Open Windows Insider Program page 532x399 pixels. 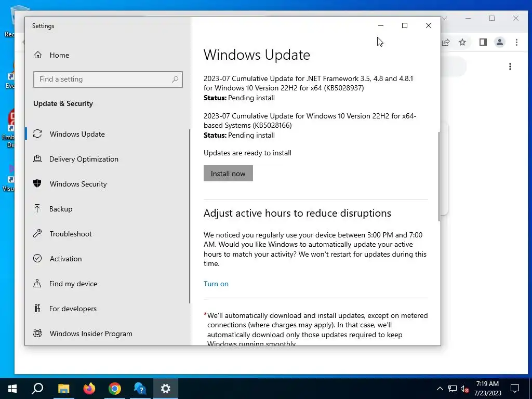point(91,334)
